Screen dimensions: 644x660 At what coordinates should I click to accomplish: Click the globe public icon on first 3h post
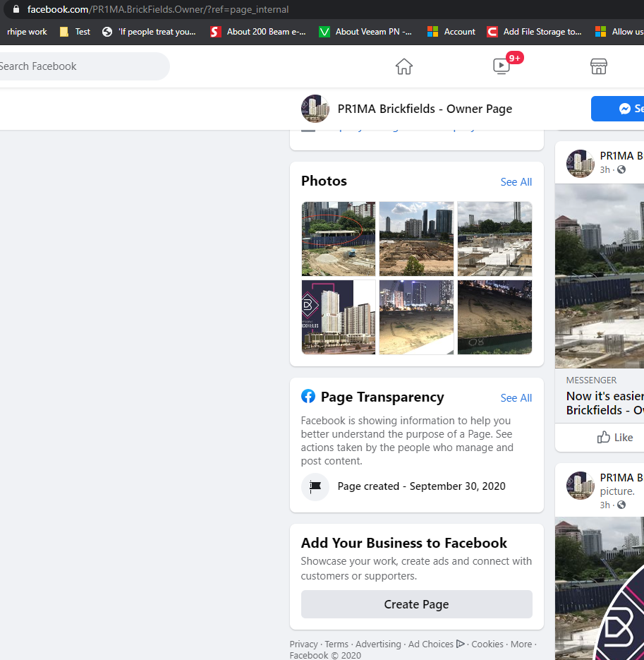pos(621,169)
